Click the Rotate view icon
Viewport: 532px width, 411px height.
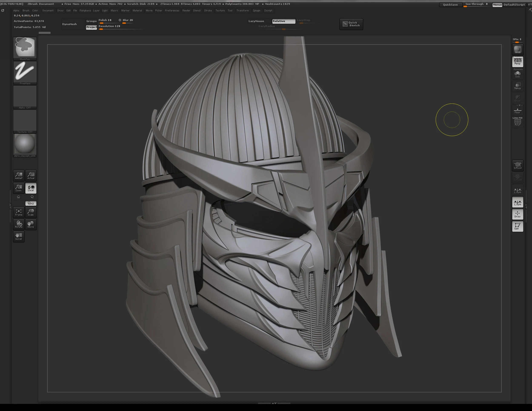pyautogui.click(x=19, y=224)
